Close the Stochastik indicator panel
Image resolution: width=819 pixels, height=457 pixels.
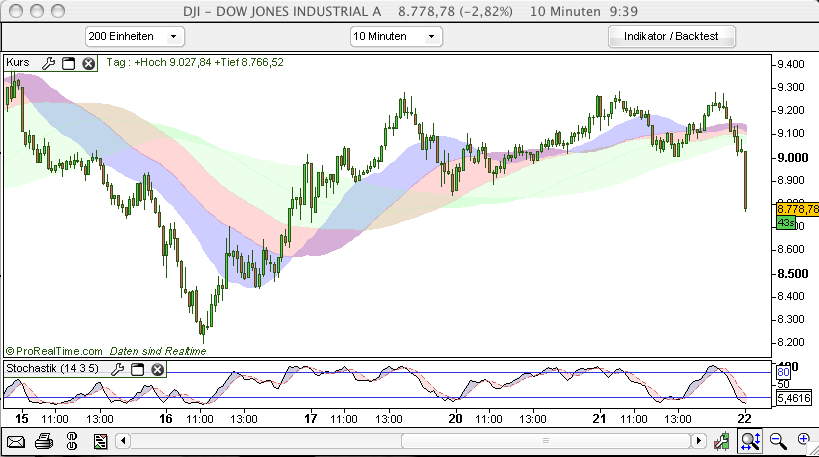pos(158,369)
